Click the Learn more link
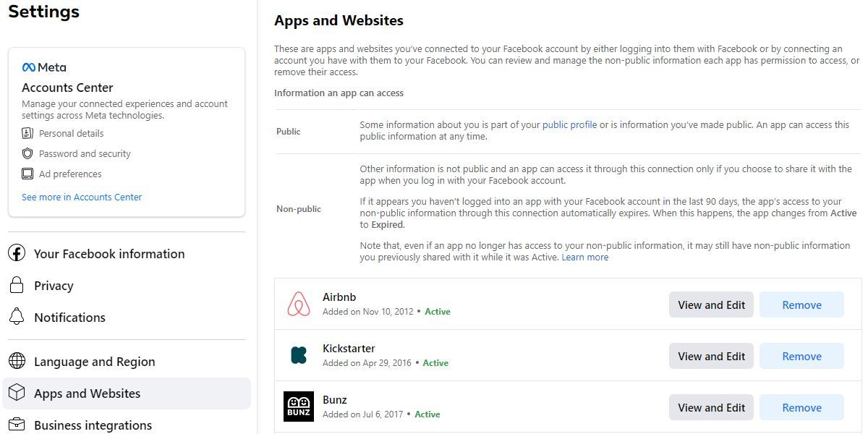 click(585, 257)
